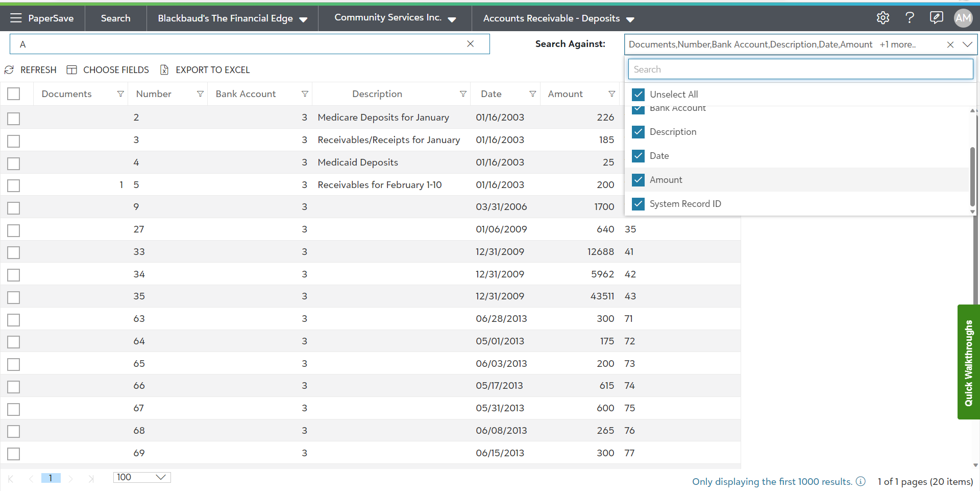This screenshot has height=491, width=980.
Task: Click the AM user avatar
Action: [963, 18]
